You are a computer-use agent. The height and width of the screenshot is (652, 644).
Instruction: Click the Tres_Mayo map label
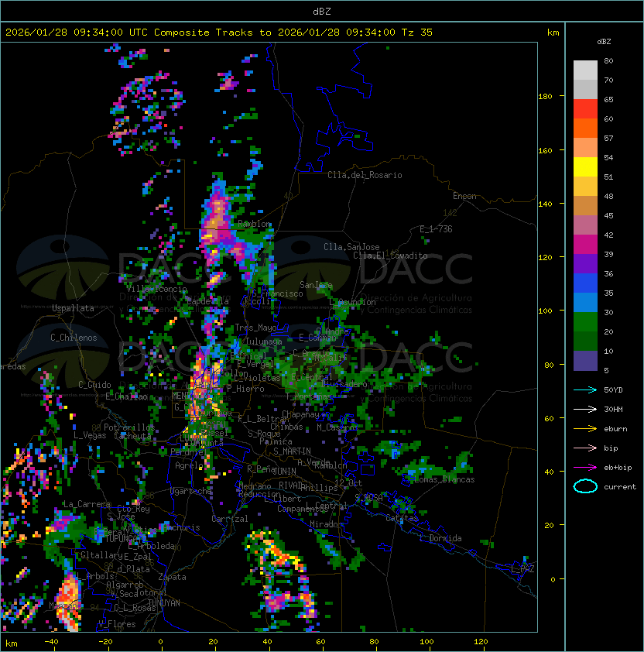(x=255, y=328)
